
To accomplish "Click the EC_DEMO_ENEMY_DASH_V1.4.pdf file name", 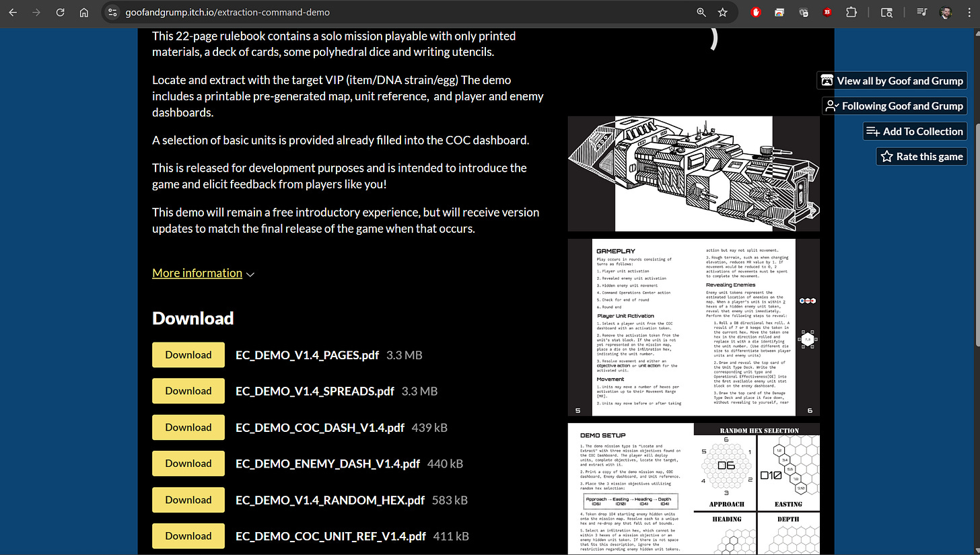I will (x=328, y=464).
